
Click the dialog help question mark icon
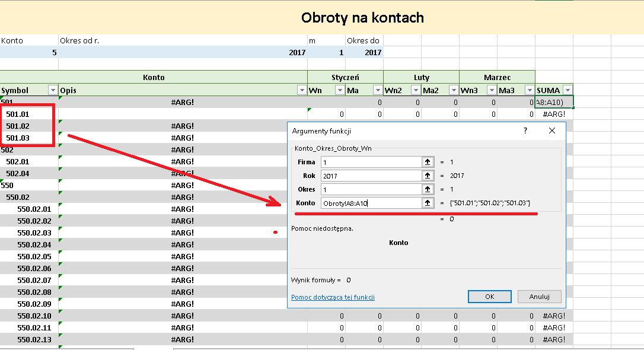click(525, 131)
